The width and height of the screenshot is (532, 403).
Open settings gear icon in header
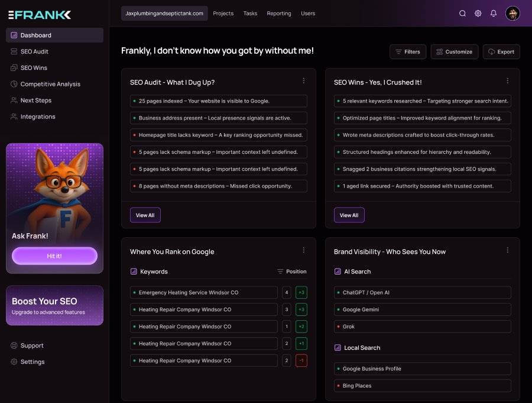[478, 14]
